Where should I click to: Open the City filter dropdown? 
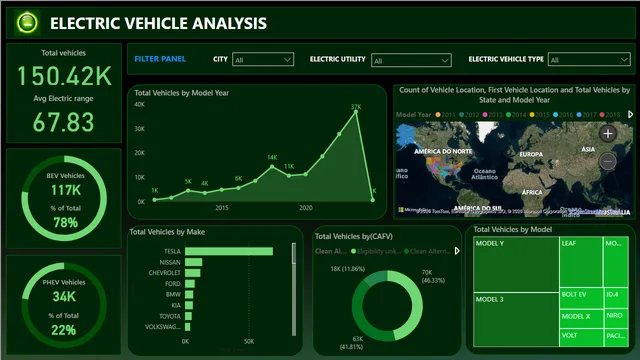pos(263,60)
